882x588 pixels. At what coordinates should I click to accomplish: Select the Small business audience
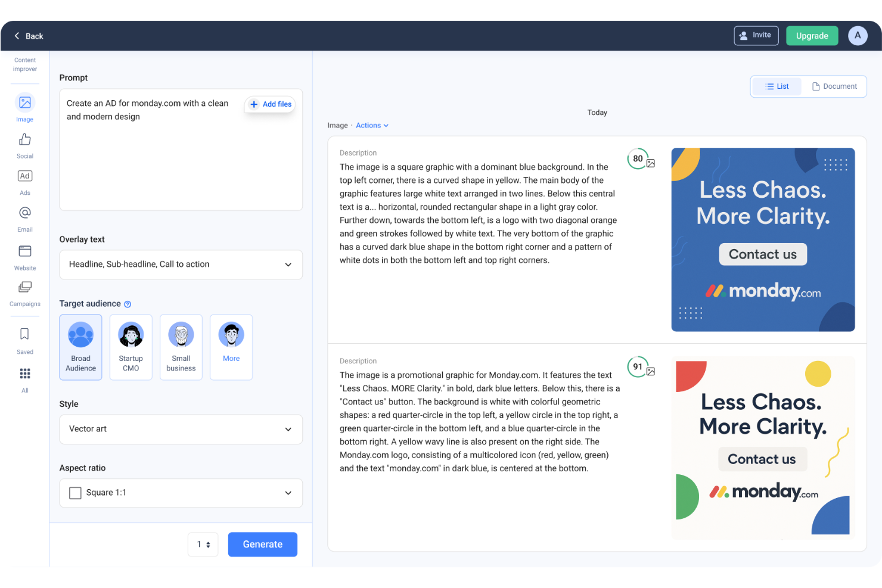181,347
